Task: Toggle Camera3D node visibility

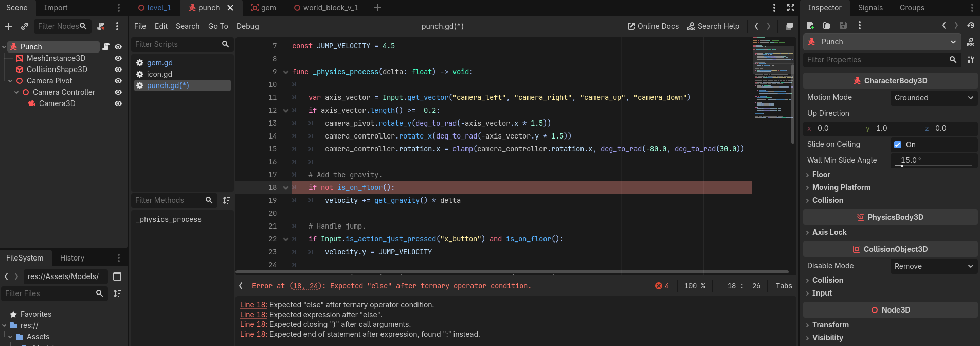Action: click(x=118, y=103)
